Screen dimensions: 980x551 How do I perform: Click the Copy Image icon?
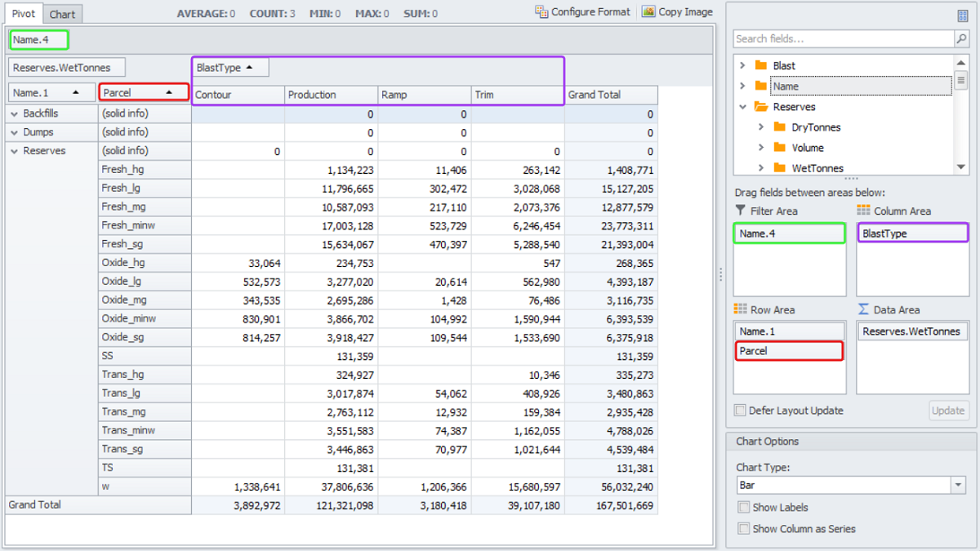point(648,11)
